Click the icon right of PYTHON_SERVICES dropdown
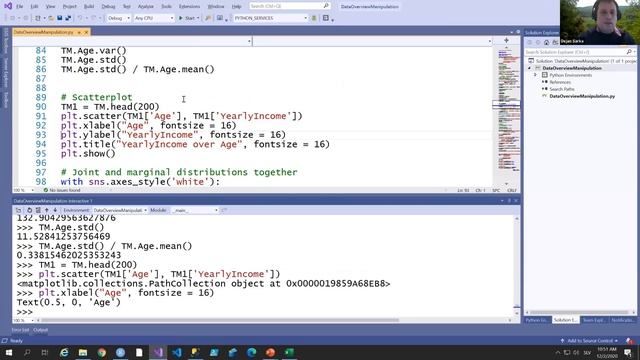This screenshot has width=640, height=360. (314, 18)
